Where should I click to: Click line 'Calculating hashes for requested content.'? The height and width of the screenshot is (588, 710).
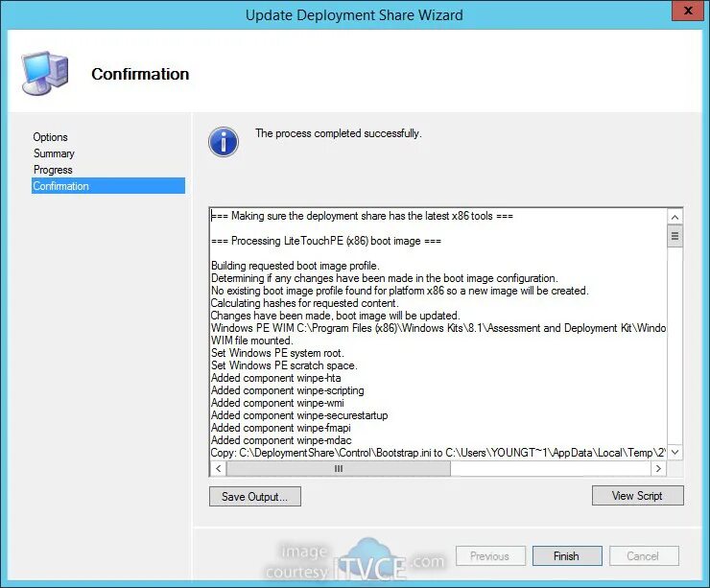pos(305,303)
